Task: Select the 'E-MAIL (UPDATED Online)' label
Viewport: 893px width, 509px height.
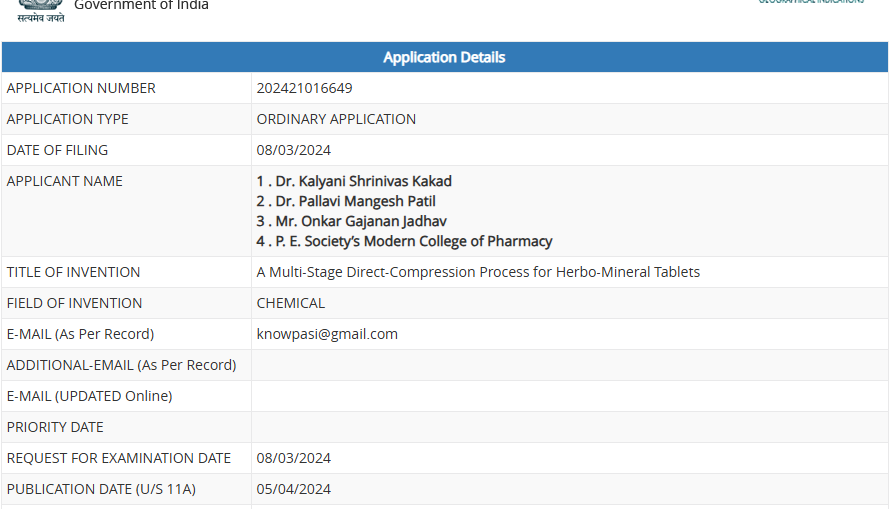Action: [x=89, y=396]
